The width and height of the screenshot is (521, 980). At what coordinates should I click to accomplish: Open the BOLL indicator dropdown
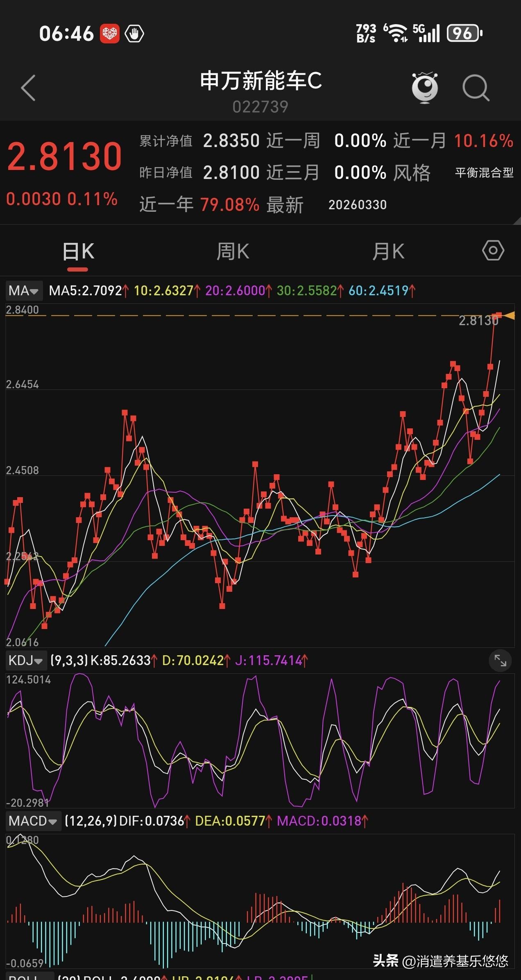click(x=30, y=977)
